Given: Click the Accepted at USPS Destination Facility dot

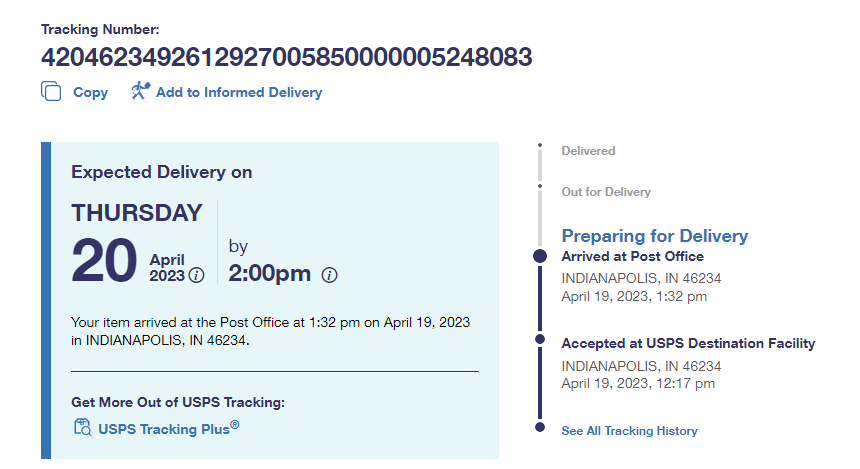Looking at the screenshot, I should 540,340.
